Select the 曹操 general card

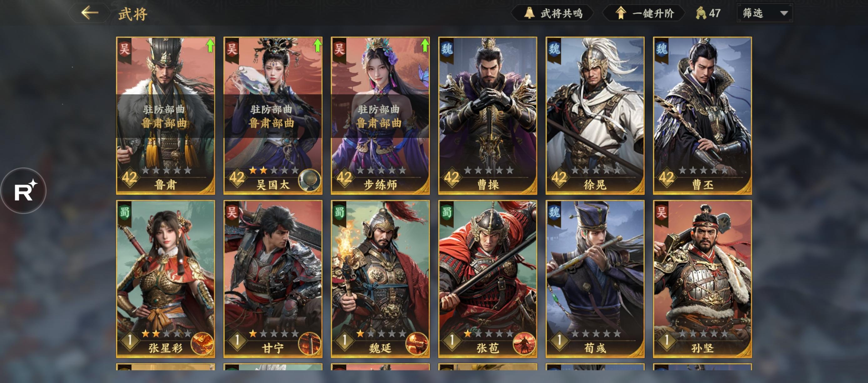click(487, 116)
